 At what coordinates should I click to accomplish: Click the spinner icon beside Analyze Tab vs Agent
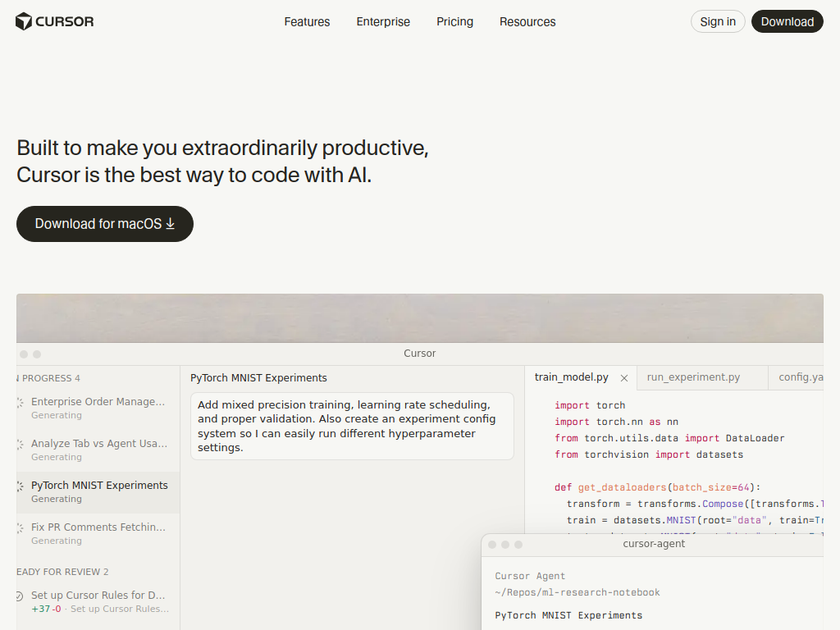point(20,445)
